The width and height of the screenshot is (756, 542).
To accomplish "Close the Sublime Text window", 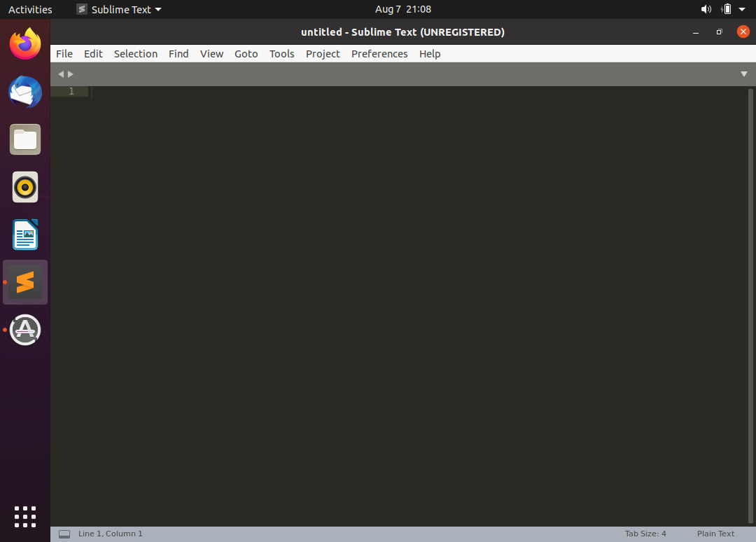I will (x=743, y=32).
